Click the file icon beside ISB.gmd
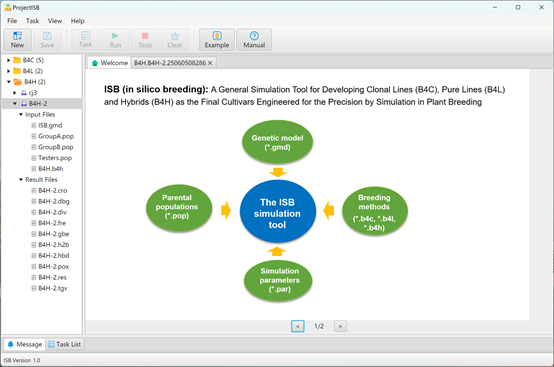The height and width of the screenshot is (367, 554). coord(34,125)
